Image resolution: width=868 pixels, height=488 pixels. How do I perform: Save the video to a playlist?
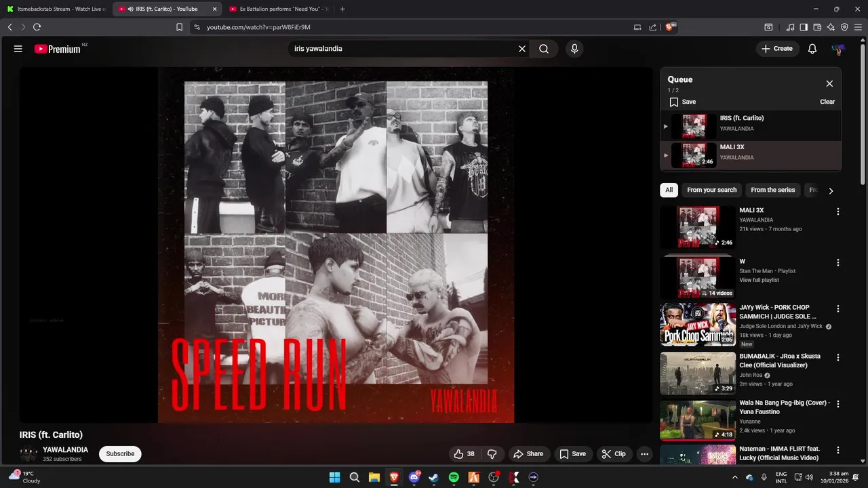[x=572, y=454]
